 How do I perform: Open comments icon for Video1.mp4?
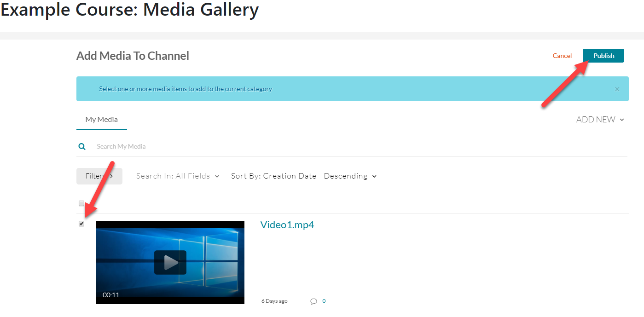click(314, 301)
